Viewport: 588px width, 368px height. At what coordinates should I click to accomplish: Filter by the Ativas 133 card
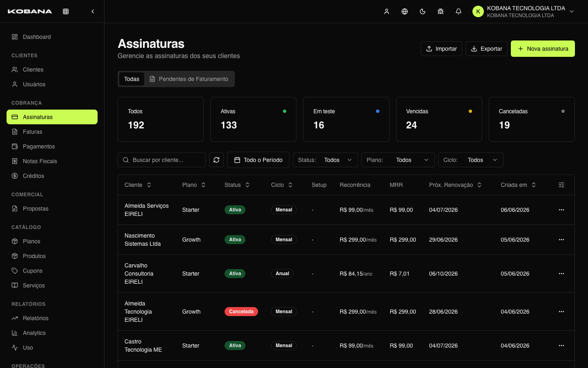(253, 119)
